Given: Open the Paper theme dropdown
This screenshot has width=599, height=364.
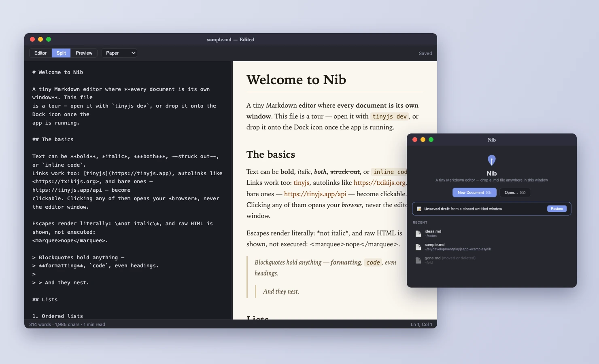Looking at the screenshot, I should click(x=119, y=53).
